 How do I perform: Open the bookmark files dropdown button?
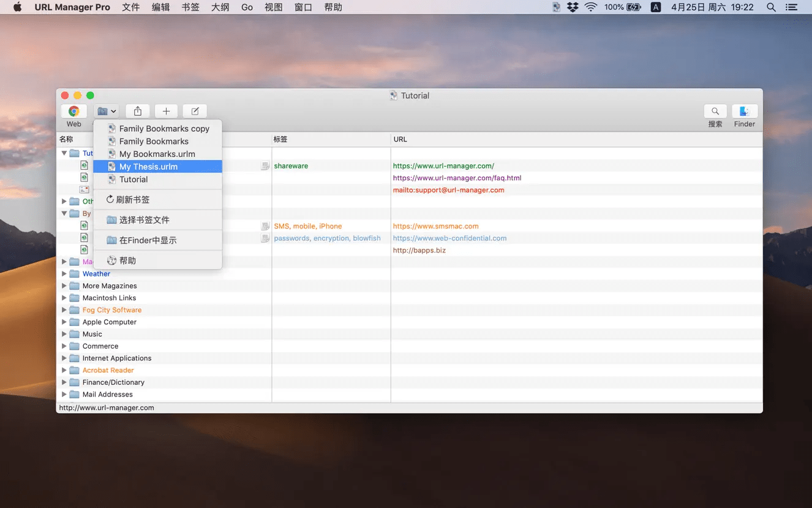point(107,112)
